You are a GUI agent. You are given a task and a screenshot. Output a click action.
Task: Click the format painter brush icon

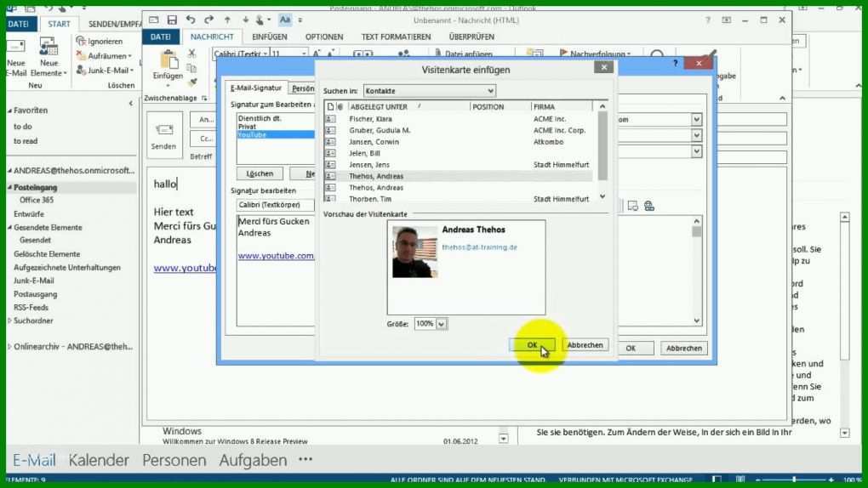pyautogui.click(x=192, y=82)
